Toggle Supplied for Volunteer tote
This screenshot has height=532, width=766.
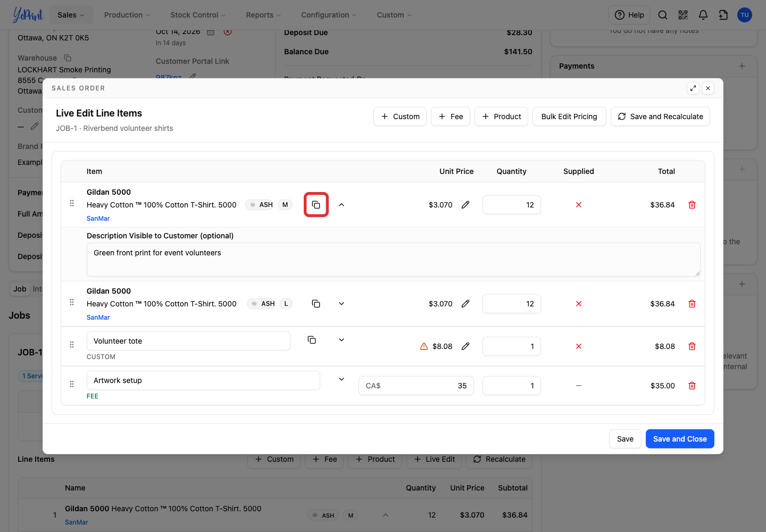coord(579,346)
